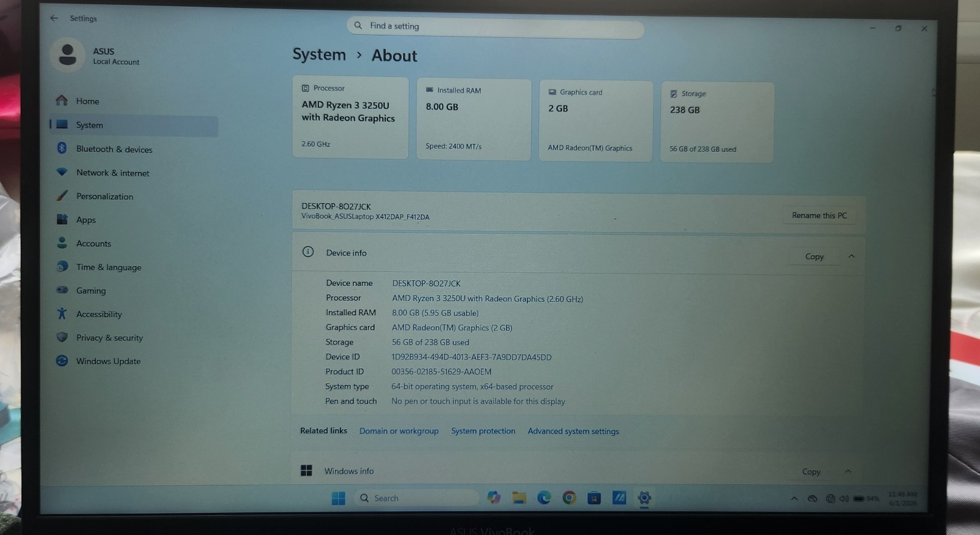Click the battery tray icon
The image size is (980, 535).
point(859,498)
